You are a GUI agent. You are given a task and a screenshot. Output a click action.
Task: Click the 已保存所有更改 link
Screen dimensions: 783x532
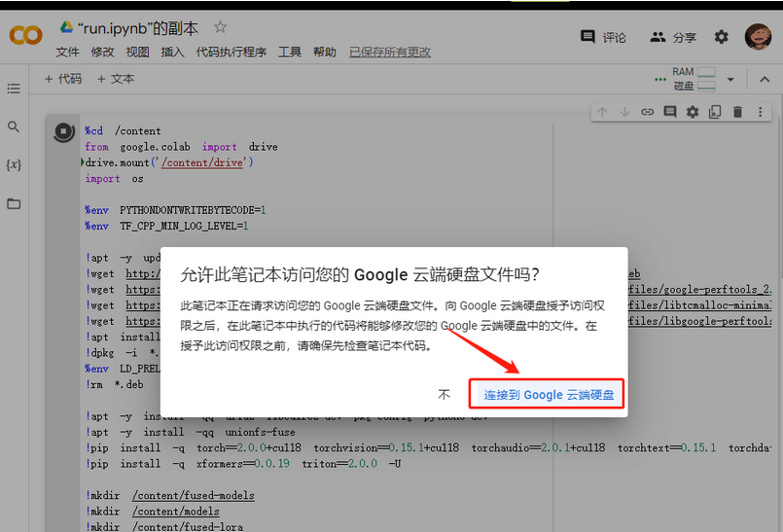[x=390, y=52]
